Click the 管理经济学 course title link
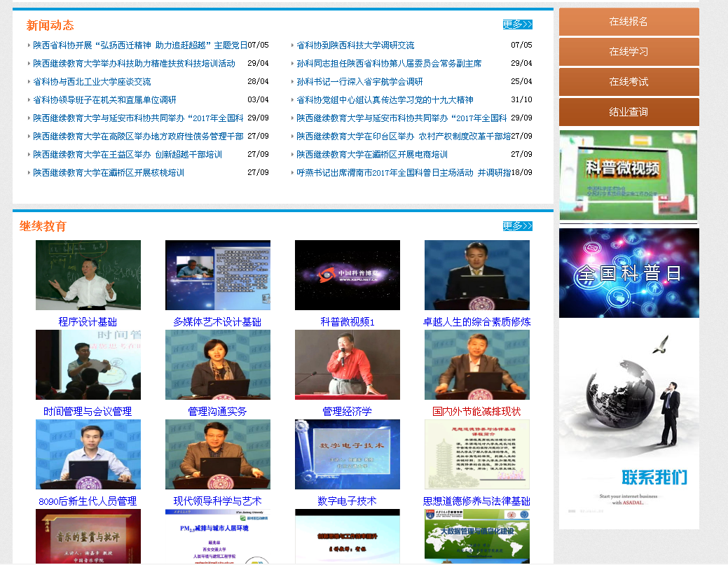 pyautogui.click(x=347, y=412)
